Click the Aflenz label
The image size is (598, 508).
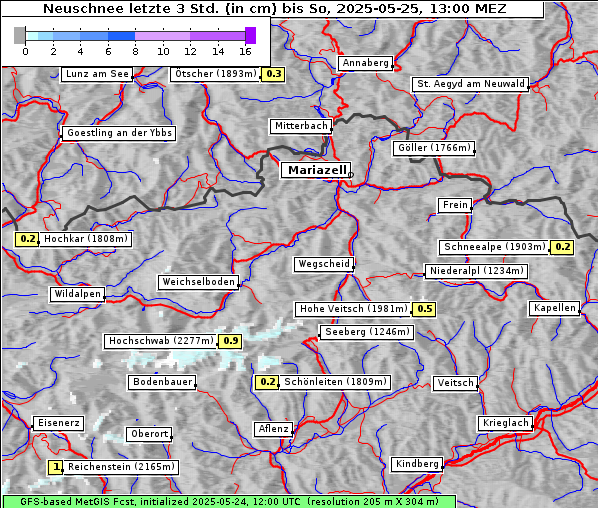[x=273, y=429]
